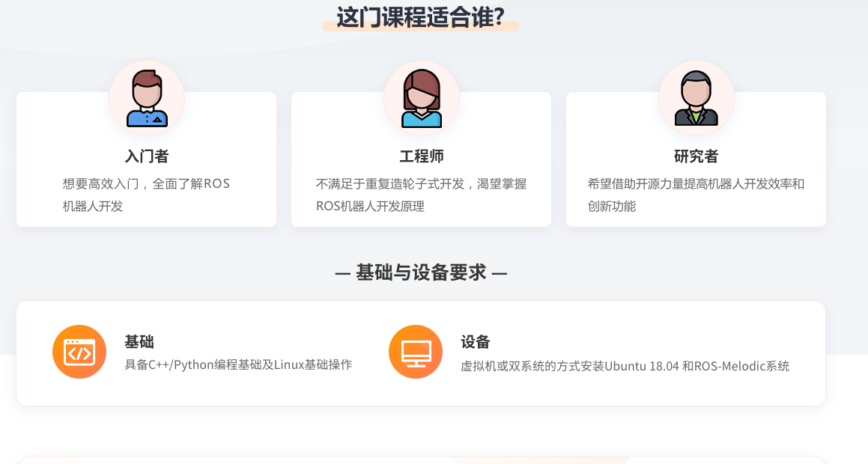The image size is (868, 464).
Task: Click the text 希望借助开源力量提高机器人开发效率和
Action: (x=696, y=183)
